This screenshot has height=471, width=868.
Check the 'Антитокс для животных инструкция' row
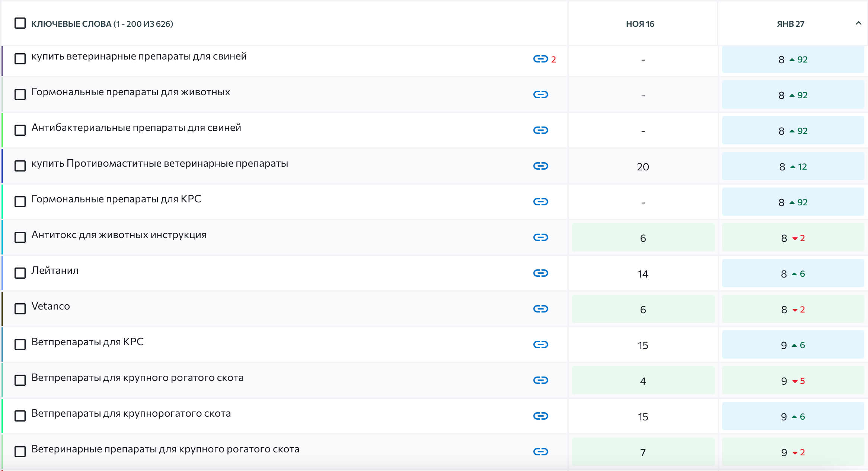click(x=20, y=237)
